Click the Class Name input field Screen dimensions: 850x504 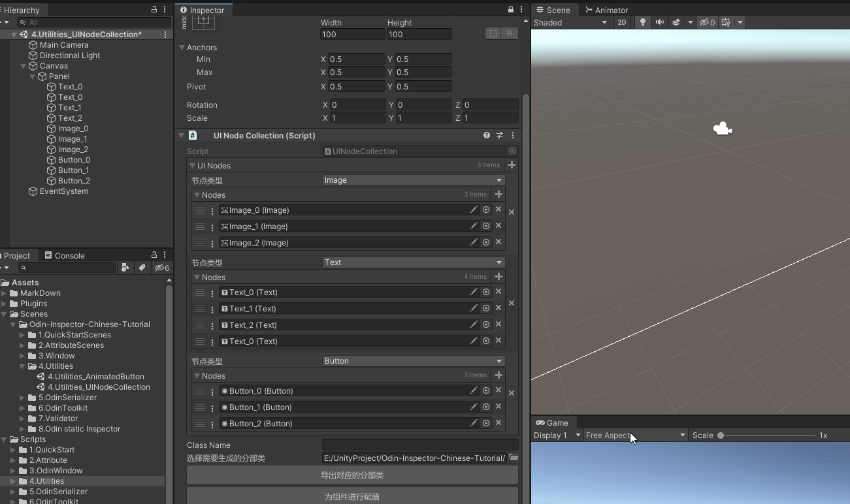coord(420,445)
